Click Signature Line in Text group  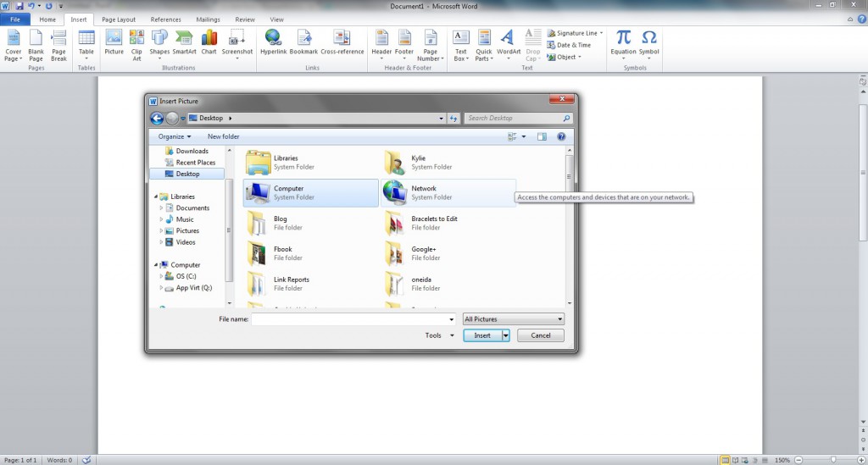tap(575, 33)
